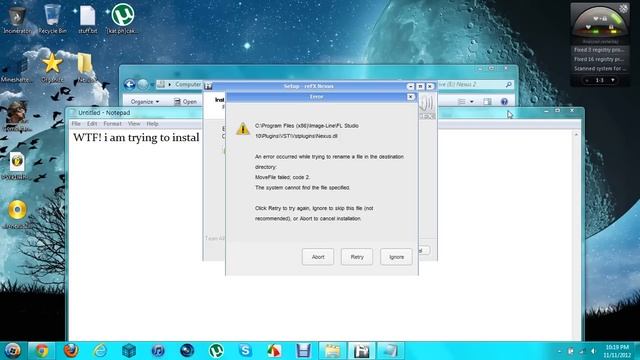Click the Explorer Help question mark icon

click(x=504, y=102)
